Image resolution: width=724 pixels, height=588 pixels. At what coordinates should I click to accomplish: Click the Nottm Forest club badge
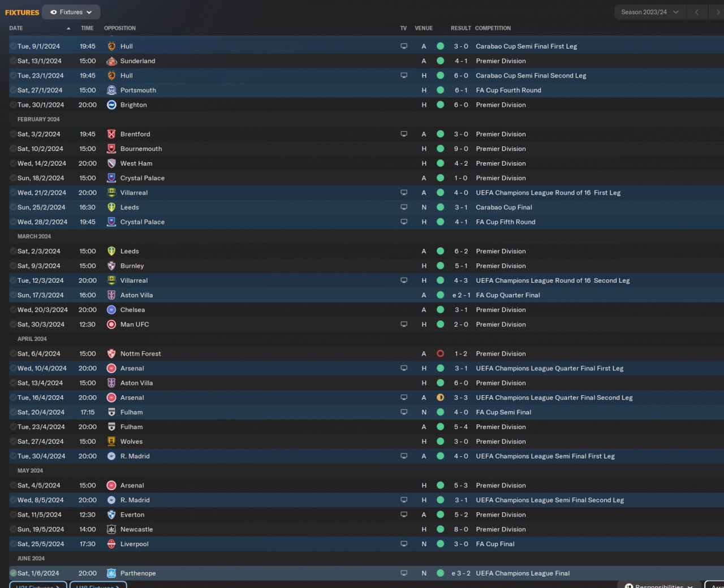(x=111, y=354)
